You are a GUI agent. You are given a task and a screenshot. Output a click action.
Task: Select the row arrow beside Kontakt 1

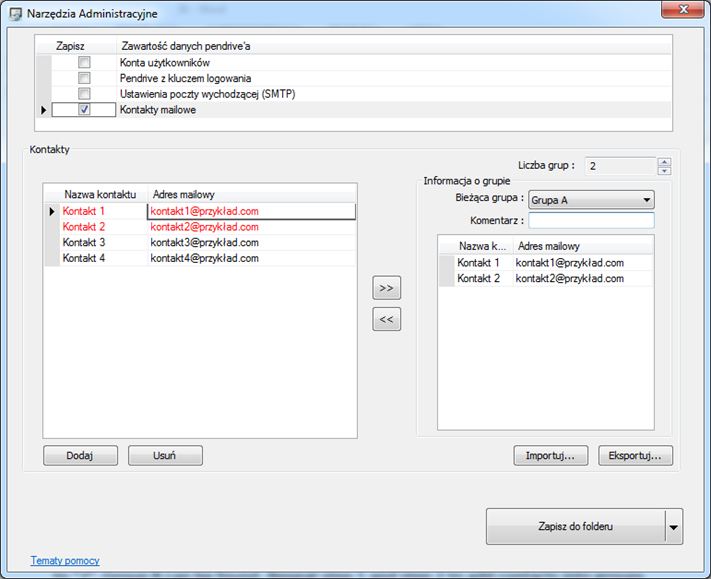tap(52, 211)
